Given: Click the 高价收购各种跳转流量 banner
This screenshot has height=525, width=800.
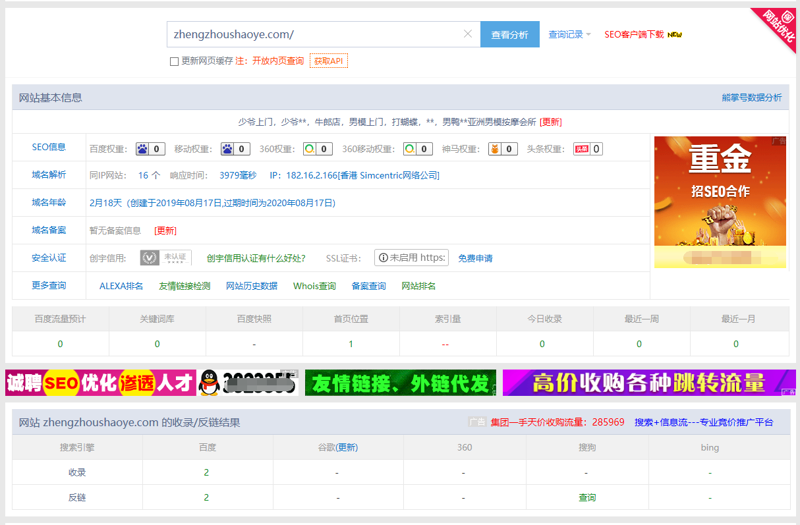Looking at the screenshot, I should (x=649, y=383).
